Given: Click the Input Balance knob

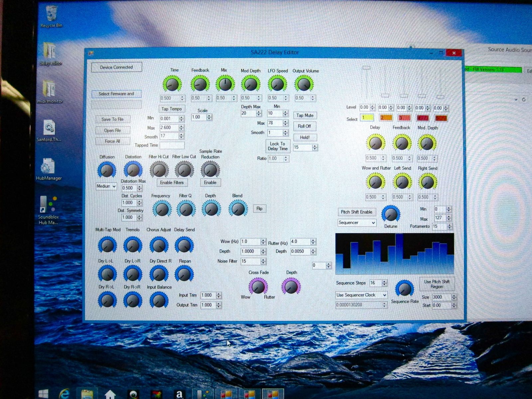Looking at the screenshot, I should (x=159, y=300).
